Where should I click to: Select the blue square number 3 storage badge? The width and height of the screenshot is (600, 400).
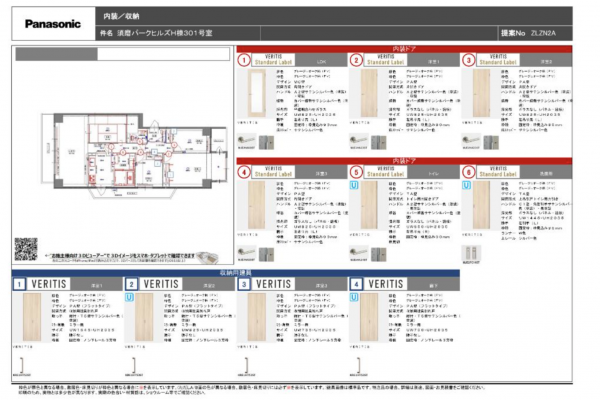244,284
